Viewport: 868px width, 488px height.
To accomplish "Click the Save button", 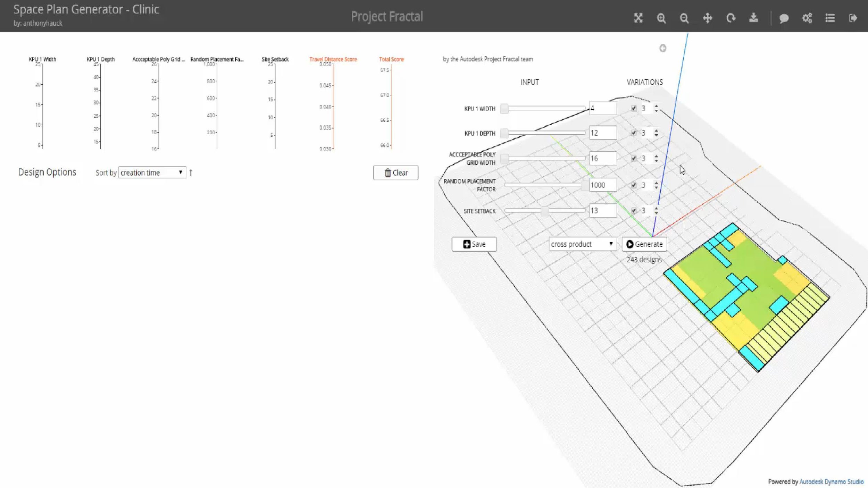I will click(x=474, y=244).
